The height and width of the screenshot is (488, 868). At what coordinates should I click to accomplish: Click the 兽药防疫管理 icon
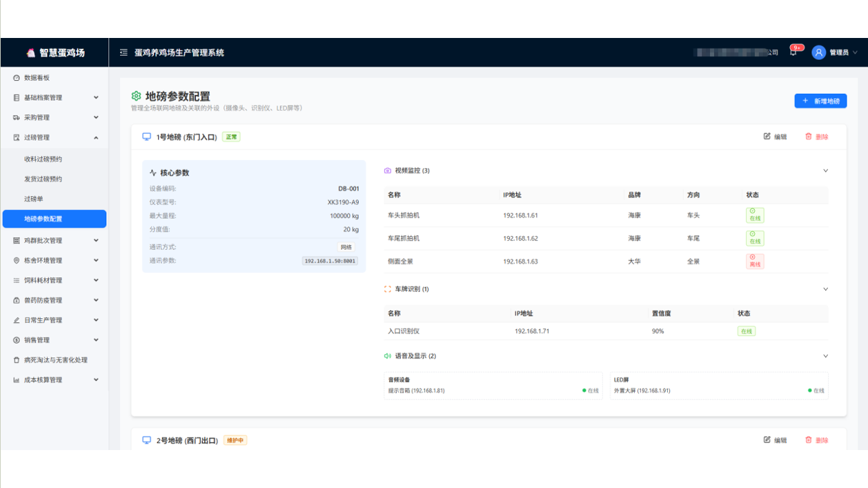(x=17, y=301)
